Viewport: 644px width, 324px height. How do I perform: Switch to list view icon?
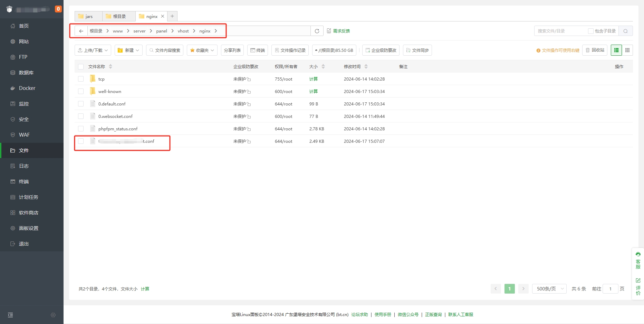[x=616, y=50]
